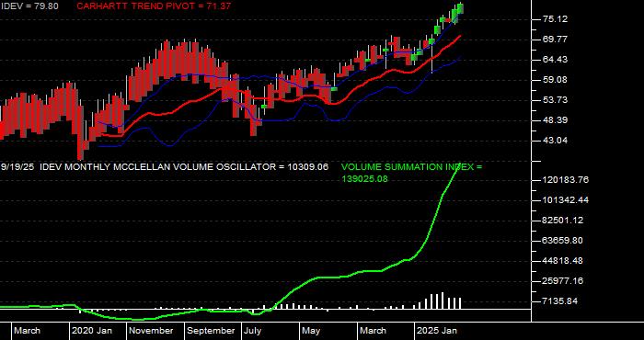Click the 43.04 price axis value
Image resolution: width=644 pixels, height=340 pixels.
click(x=556, y=141)
